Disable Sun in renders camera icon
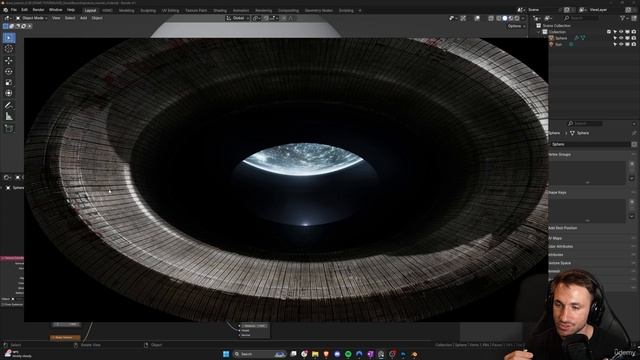The image size is (640, 360). pyautogui.click(x=633, y=44)
